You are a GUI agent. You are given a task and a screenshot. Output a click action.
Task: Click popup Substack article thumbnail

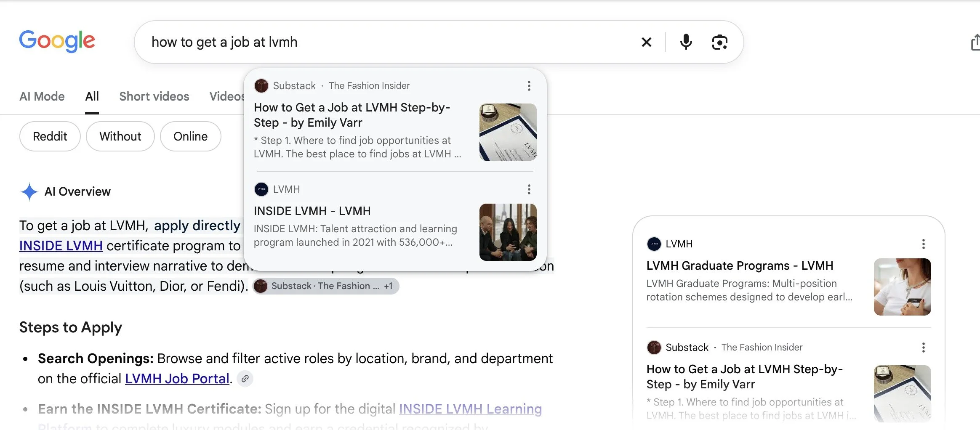click(x=508, y=132)
